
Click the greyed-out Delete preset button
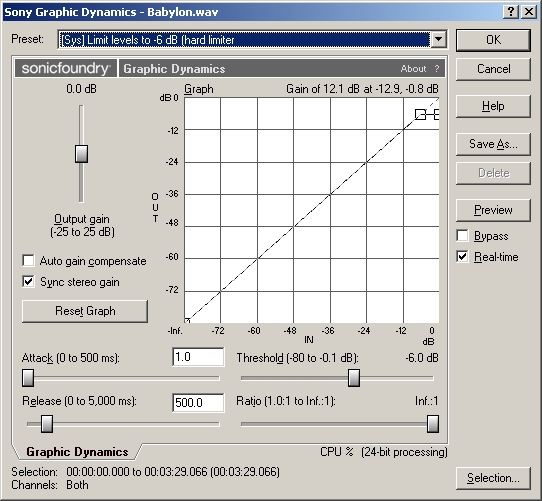tap(493, 173)
